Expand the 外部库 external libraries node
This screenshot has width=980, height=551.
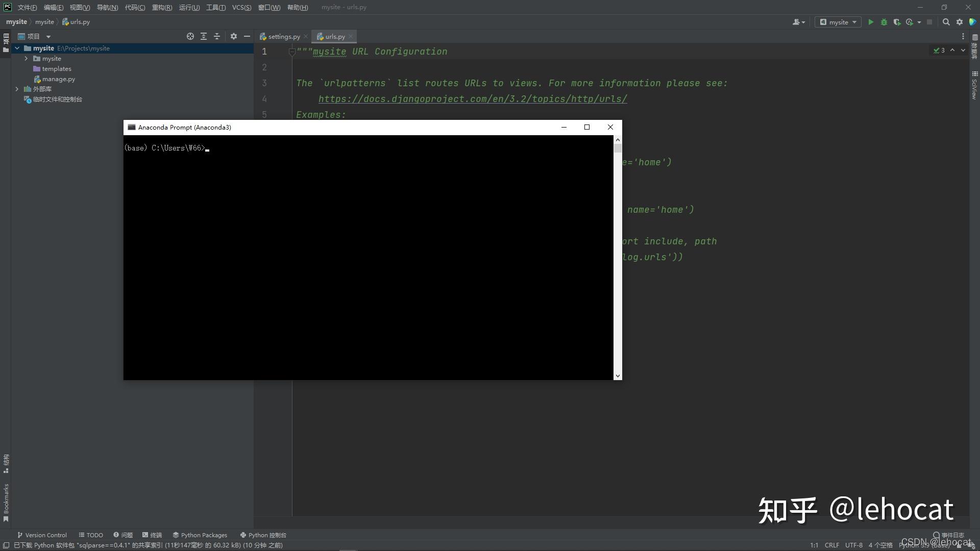(17, 89)
